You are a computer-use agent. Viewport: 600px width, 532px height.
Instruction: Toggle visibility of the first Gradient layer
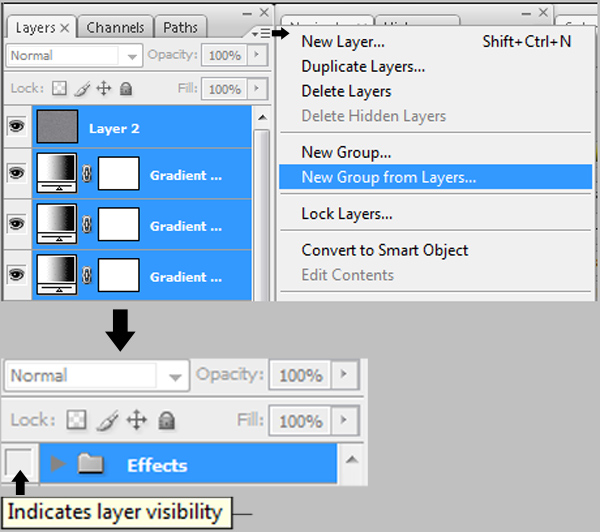click(16, 173)
